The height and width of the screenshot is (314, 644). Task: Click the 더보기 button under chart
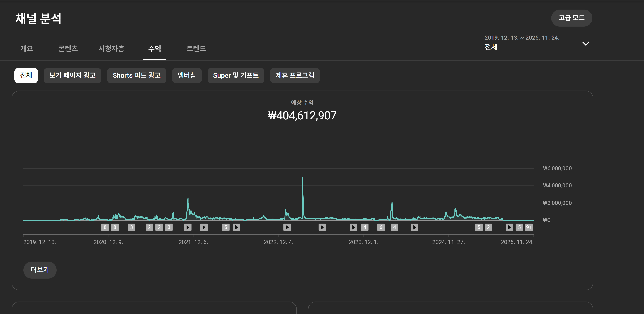40,270
